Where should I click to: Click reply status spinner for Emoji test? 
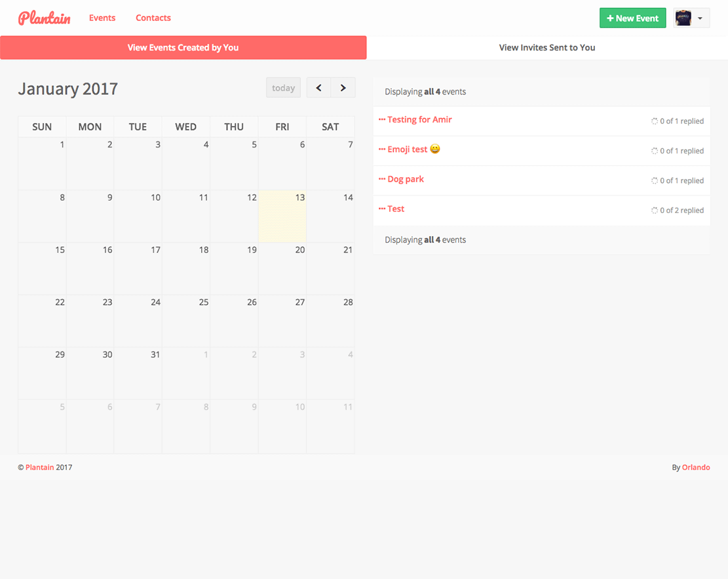point(654,151)
